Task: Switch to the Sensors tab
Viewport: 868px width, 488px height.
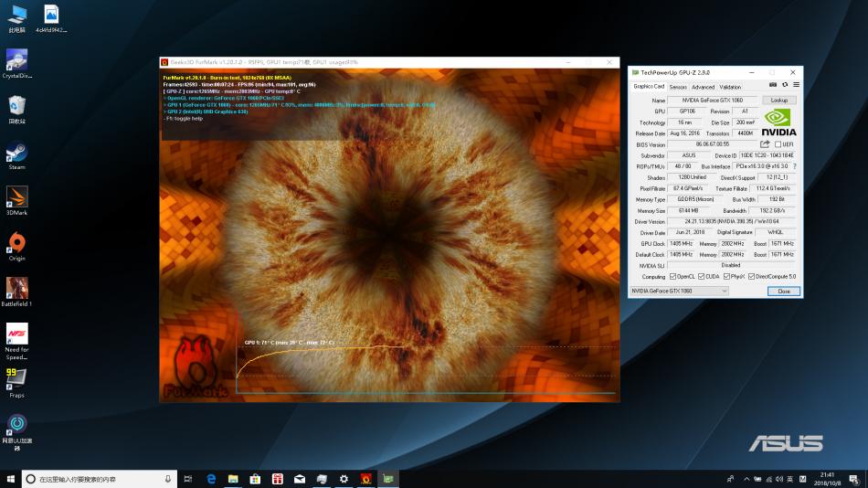Action: click(678, 87)
